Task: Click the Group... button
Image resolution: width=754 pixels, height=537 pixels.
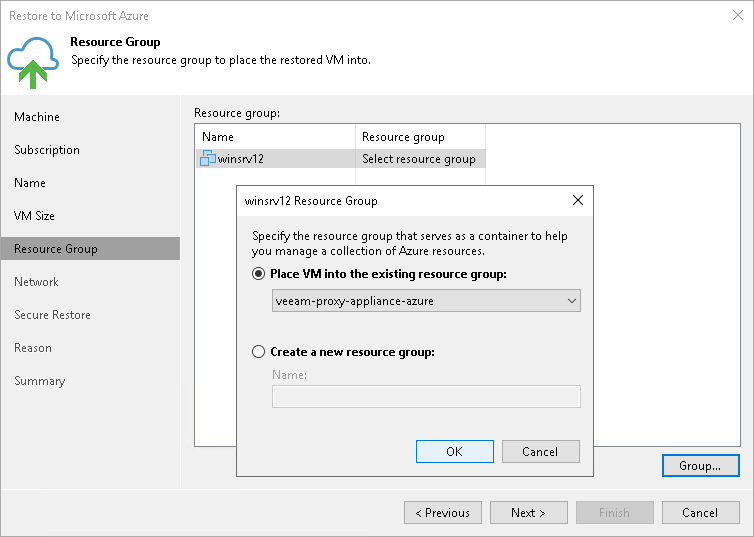Action: click(x=701, y=465)
